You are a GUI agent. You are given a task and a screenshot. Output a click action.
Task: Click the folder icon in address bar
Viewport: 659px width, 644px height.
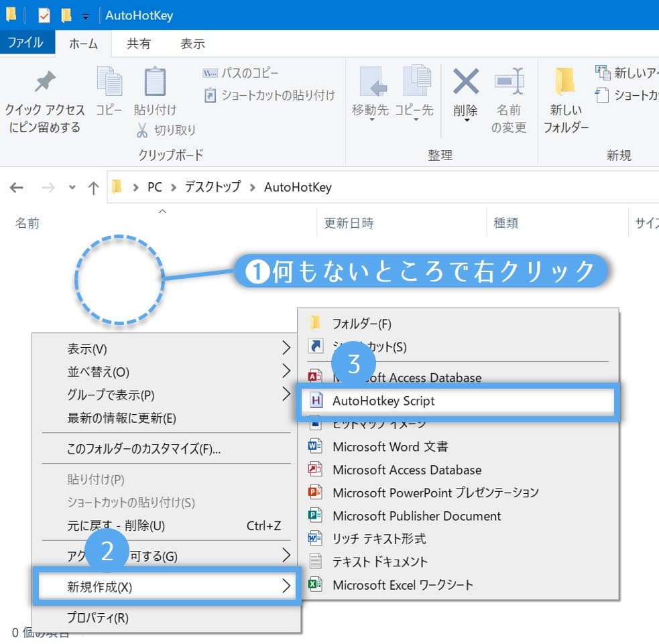pos(117,186)
